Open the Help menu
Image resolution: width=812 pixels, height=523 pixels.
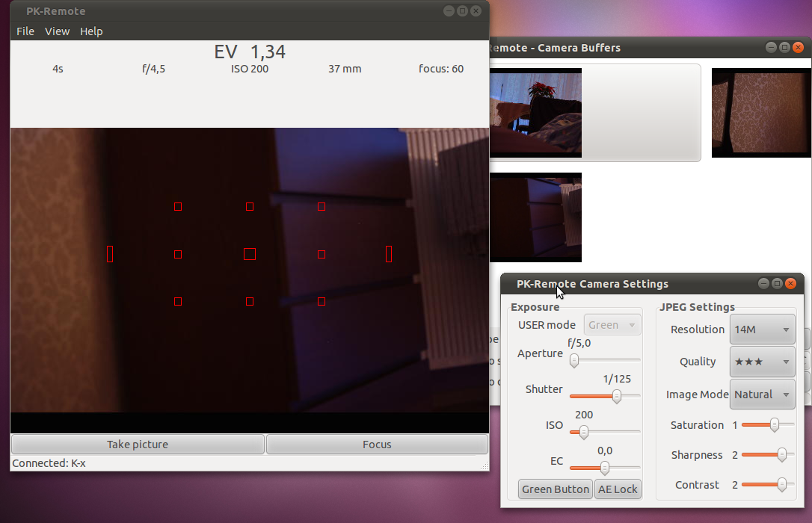(91, 31)
